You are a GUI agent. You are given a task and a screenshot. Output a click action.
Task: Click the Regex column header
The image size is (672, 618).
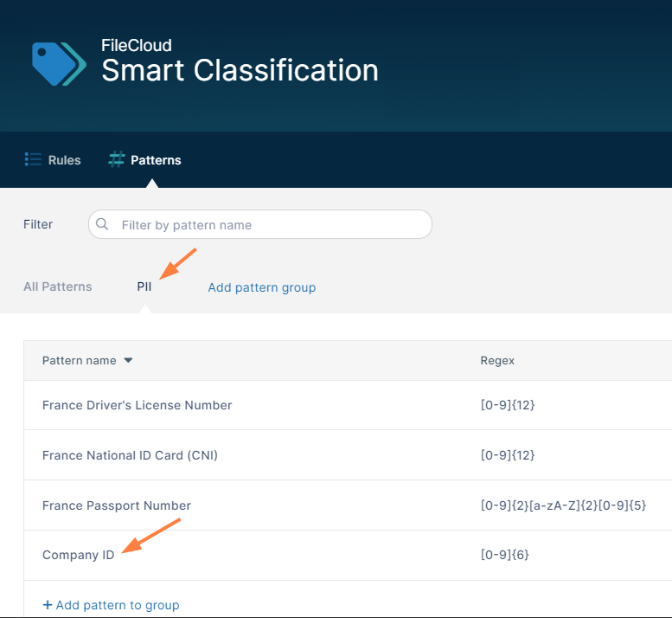pyautogui.click(x=497, y=360)
